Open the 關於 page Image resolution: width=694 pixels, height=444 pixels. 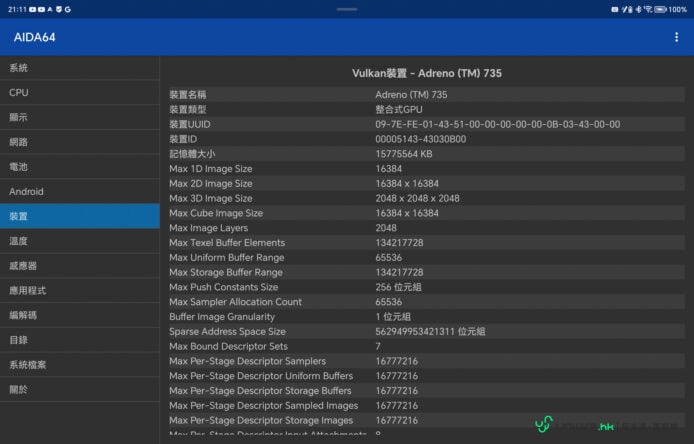79,389
